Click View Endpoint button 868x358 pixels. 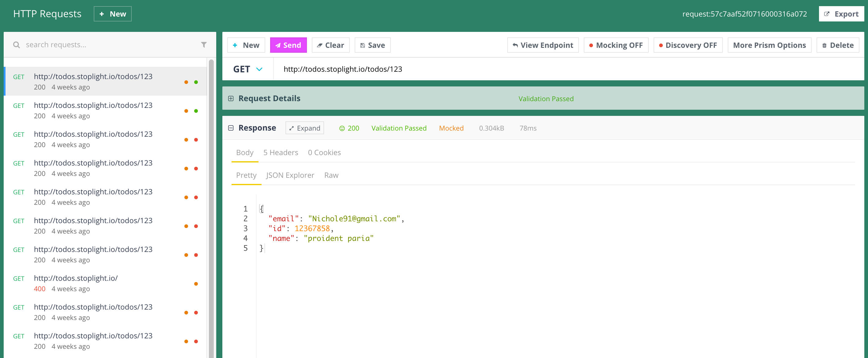(542, 45)
